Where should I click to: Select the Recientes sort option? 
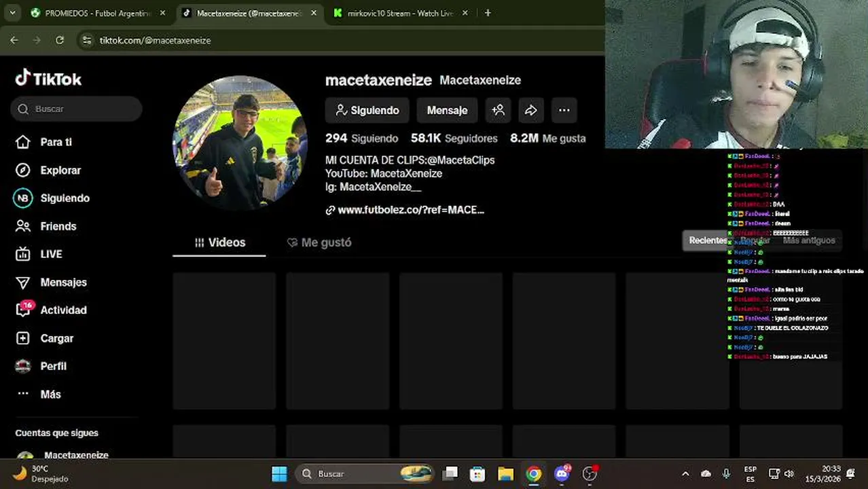[x=708, y=240]
